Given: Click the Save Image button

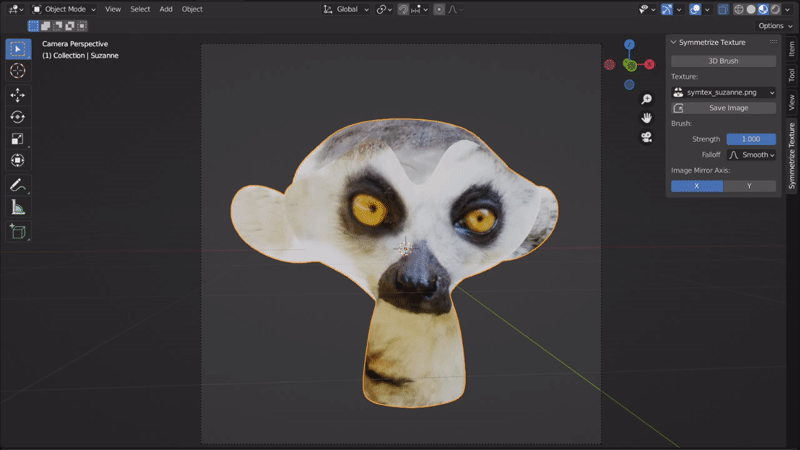Looking at the screenshot, I should pos(723,108).
